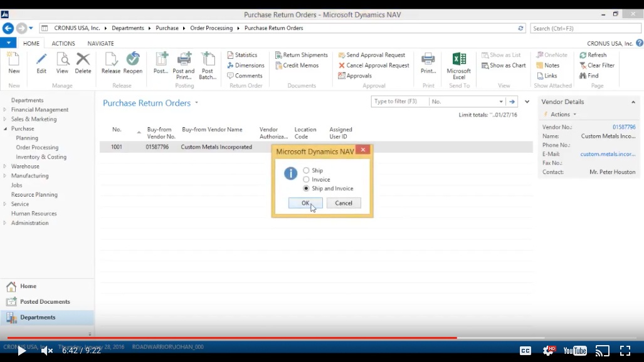This screenshot has height=362, width=644.
Task: Click Cancel Approval Request
Action: pos(374,65)
